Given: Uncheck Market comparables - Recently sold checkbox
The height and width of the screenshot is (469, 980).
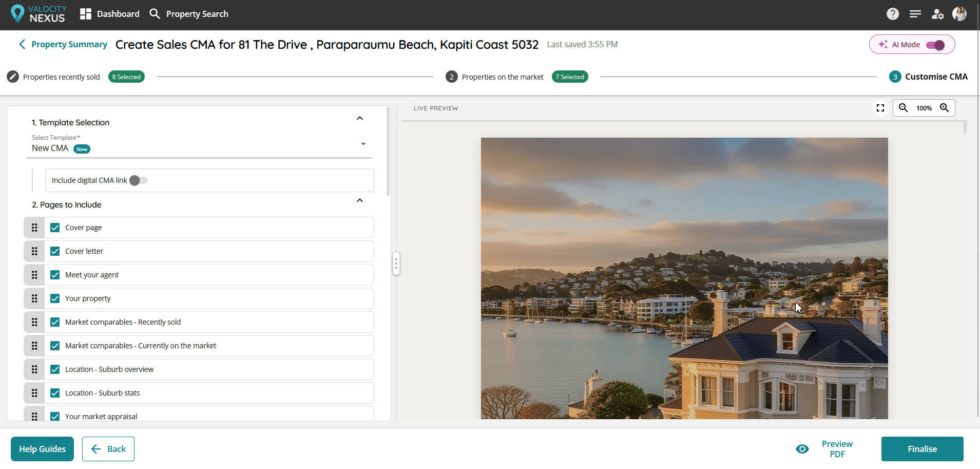Looking at the screenshot, I should coord(55,322).
